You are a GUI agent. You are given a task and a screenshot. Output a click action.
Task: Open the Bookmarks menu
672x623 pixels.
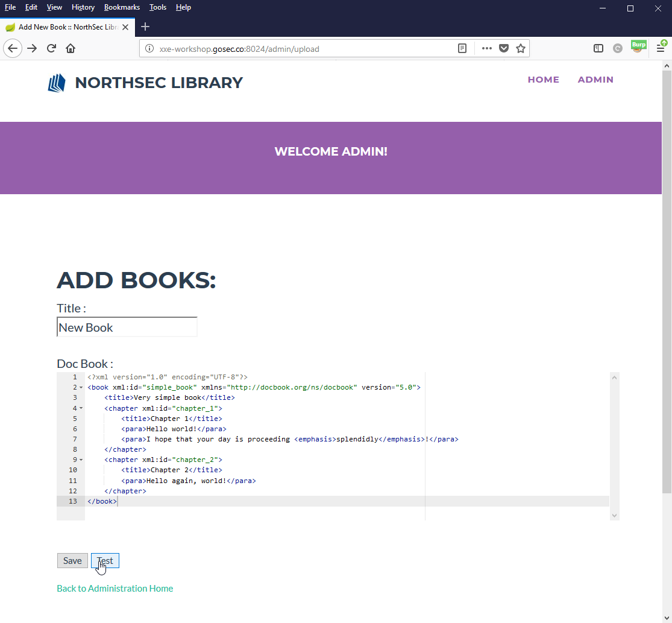tap(122, 7)
